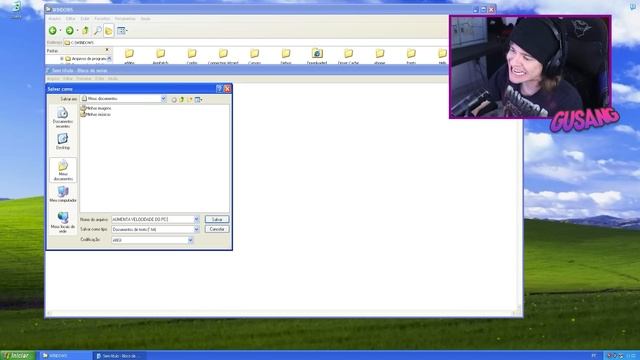Open the addins folder in explorer
Image resolution: width=640 pixels, height=360 pixels.
(x=129, y=56)
